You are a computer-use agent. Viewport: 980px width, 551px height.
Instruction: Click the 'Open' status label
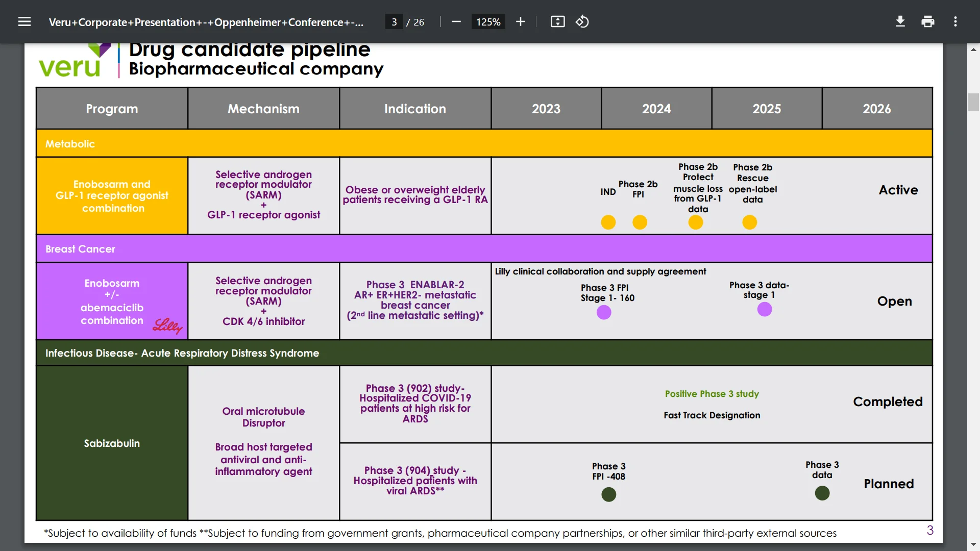pos(894,301)
